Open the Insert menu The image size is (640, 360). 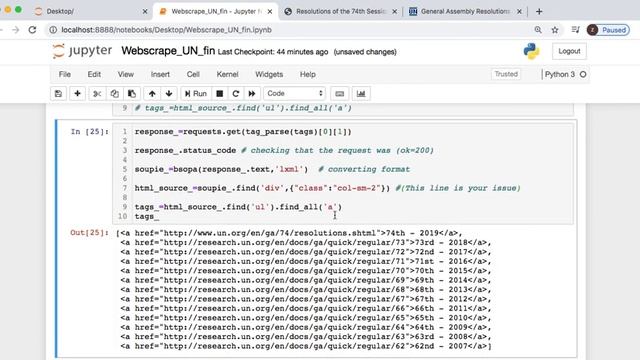pyautogui.click(x=160, y=74)
